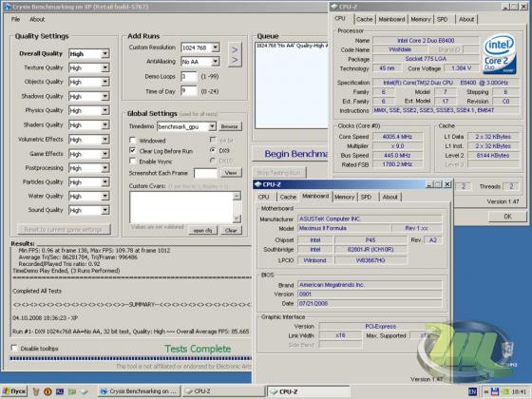The width and height of the screenshot is (532, 399).
Task: Uncheck Clear Log Before Run
Action: click(x=133, y=151)
